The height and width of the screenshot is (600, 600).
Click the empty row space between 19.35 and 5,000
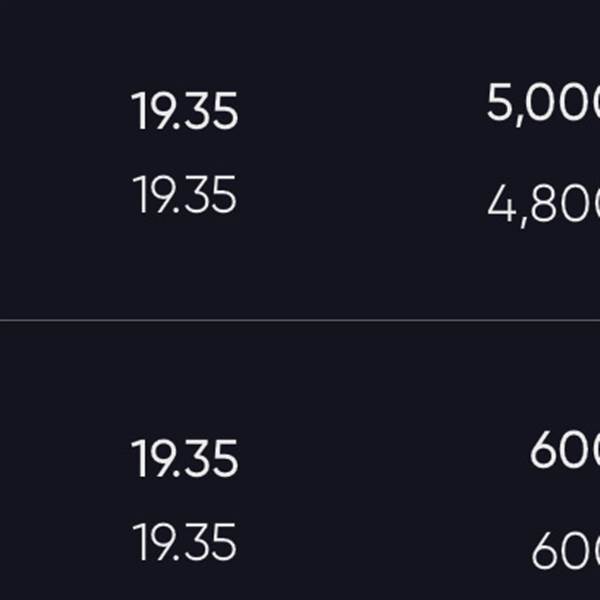pyautogui.click(x=362, y=109)
